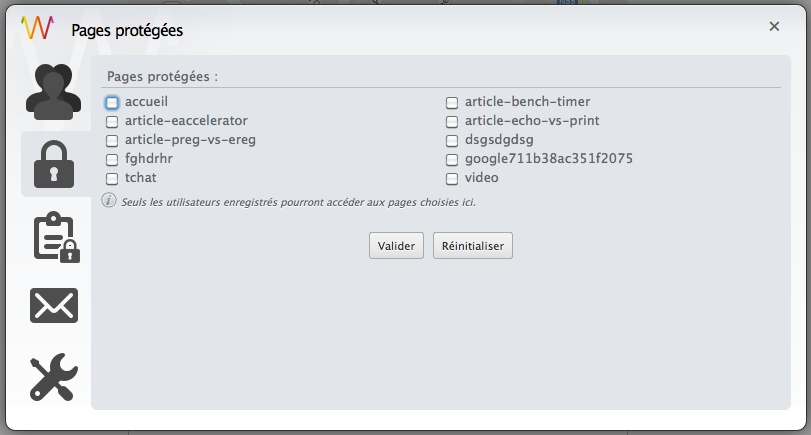This screenshot has width=811, height=435.
Task: Enable protection for article-eaccelerator
Action: click(112, 122)
